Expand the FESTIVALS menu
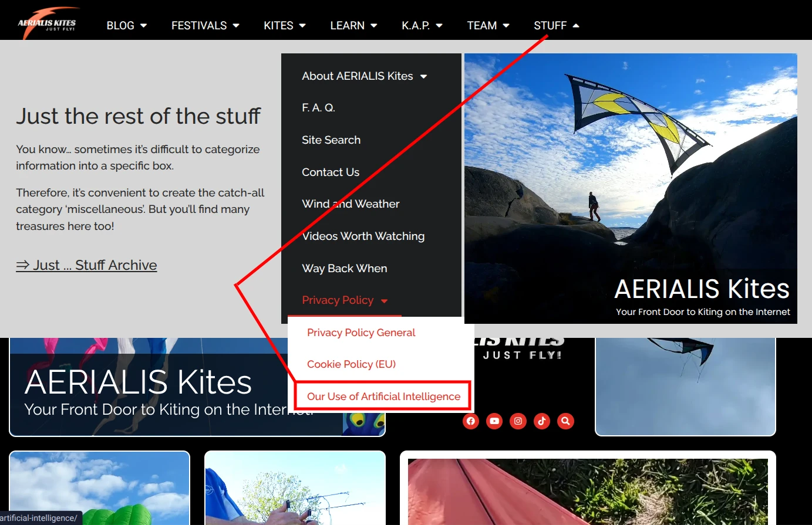 pos(205,25)
